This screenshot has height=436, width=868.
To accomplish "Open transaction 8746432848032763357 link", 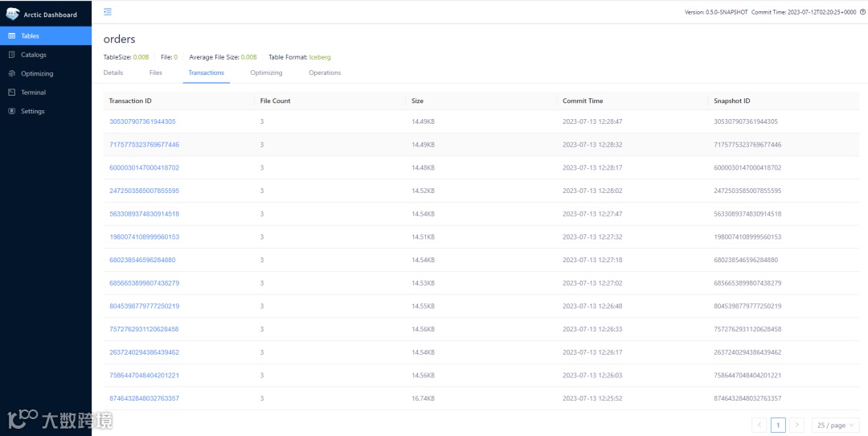I will tap(144, 398).
